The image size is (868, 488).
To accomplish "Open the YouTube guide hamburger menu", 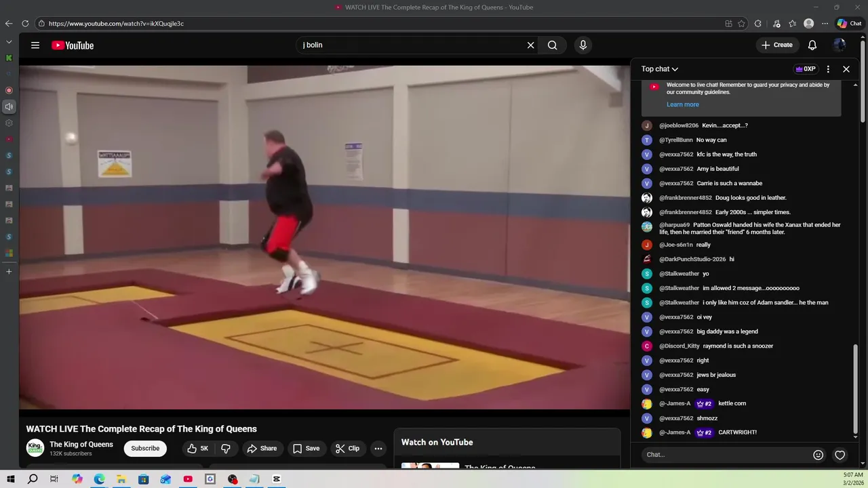I will click(35, 45).
